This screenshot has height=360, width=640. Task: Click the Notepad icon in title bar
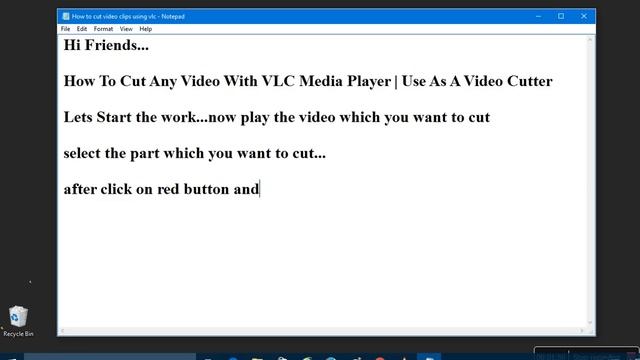click(66, 16)
